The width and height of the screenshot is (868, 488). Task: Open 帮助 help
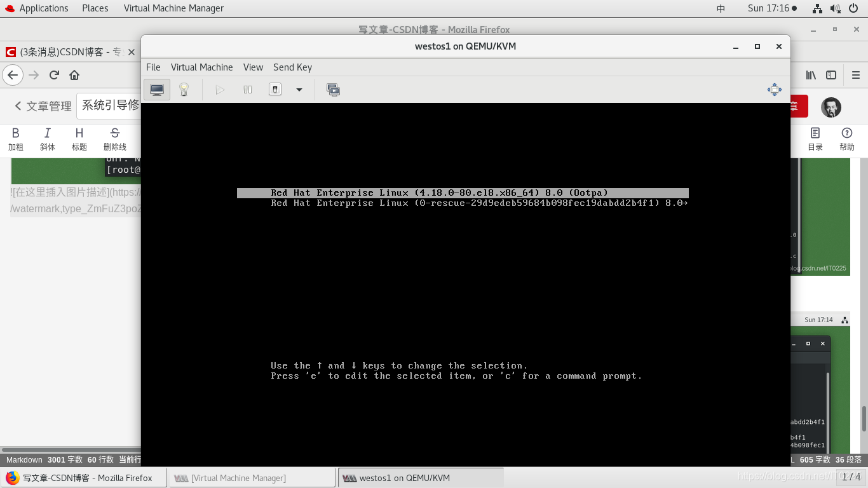coord(847,139)
